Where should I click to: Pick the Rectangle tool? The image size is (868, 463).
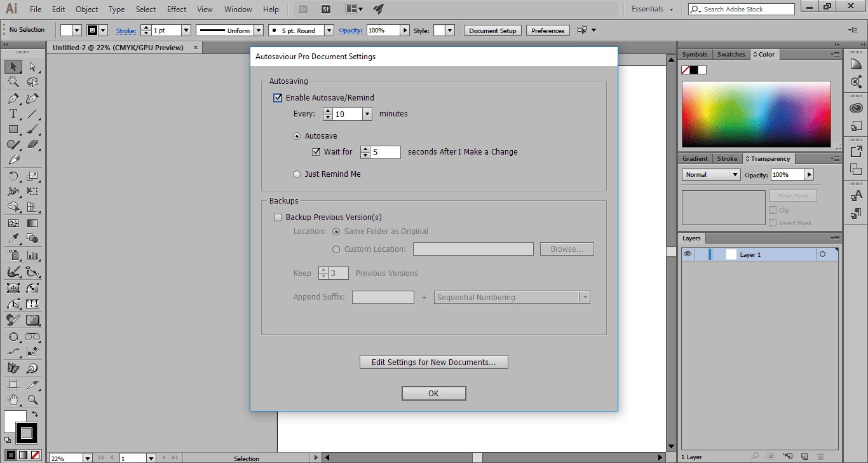13,129
